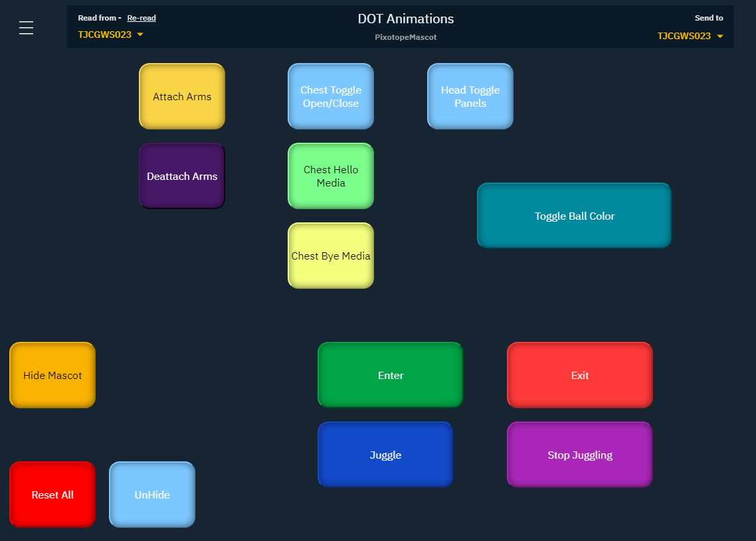This screenshot has height=541, width=756.
Task: Toggle the Head Panels button
Action: (470, 97)
